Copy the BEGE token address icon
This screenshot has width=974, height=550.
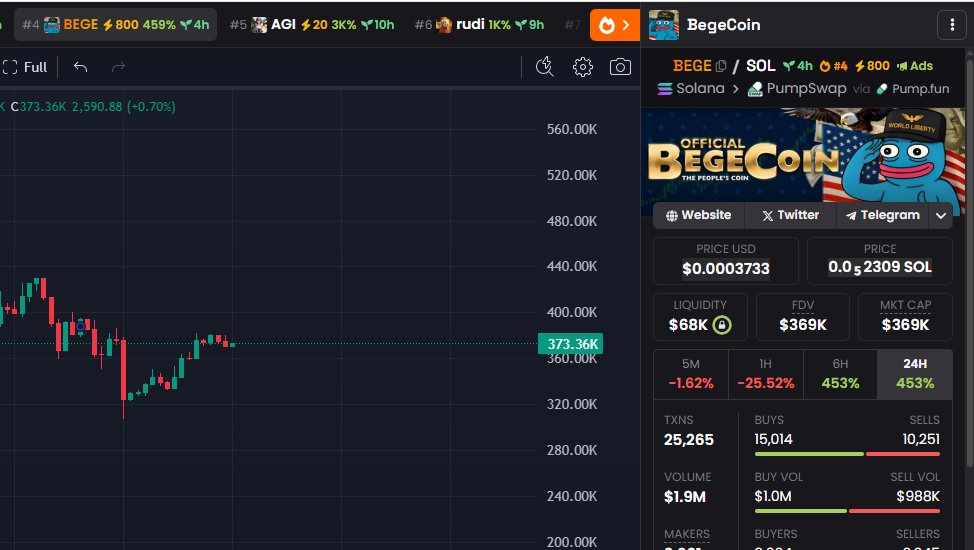tap(721, 66)
